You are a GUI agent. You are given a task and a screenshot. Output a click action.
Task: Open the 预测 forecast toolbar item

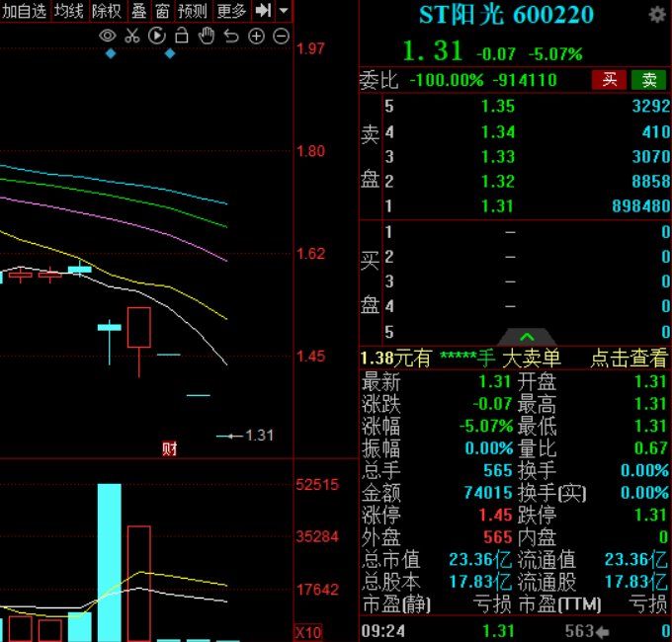193,11
